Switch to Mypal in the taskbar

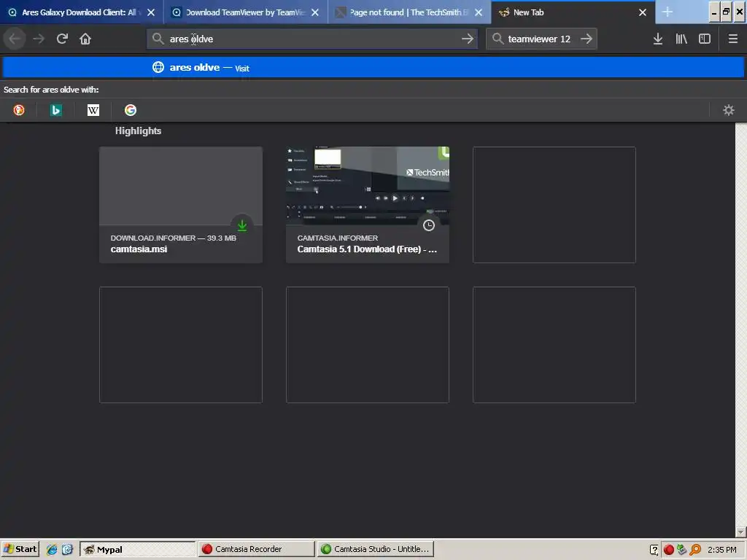pos(138,549)
